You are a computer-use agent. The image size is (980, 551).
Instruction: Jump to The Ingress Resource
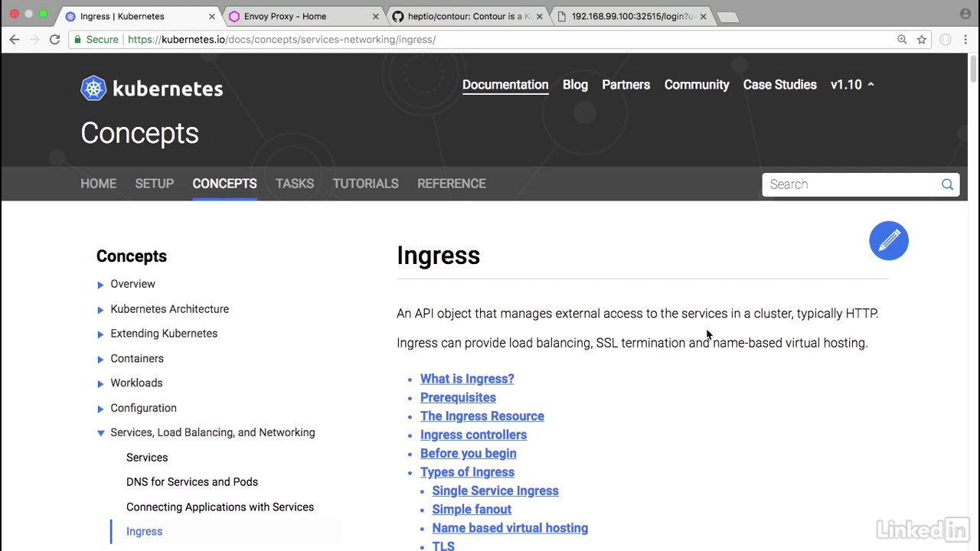[x=482, y=416]
